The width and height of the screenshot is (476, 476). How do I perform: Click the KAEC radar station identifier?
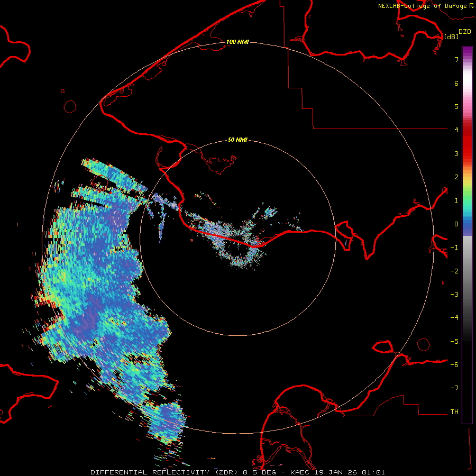pos(299,472)
